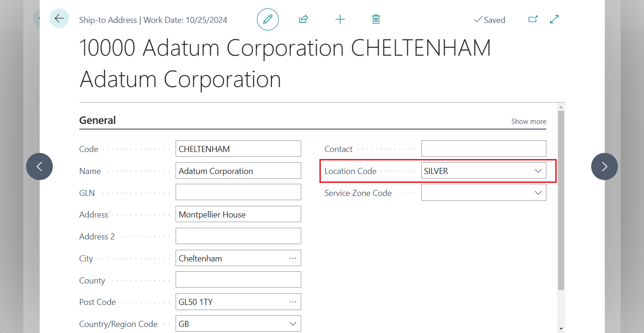Create a new record with the plus icon

[x=340, y=19]
